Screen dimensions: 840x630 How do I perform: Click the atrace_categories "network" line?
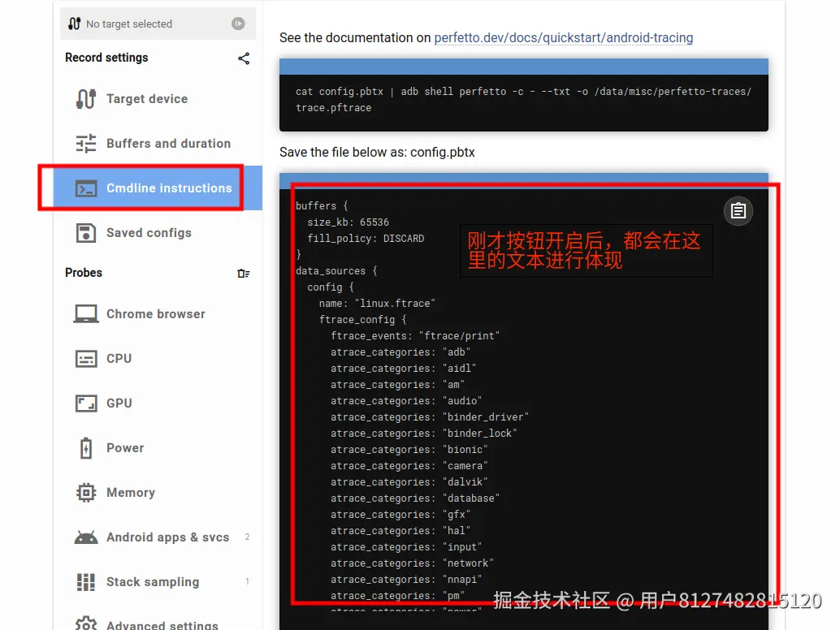point(412,563)
